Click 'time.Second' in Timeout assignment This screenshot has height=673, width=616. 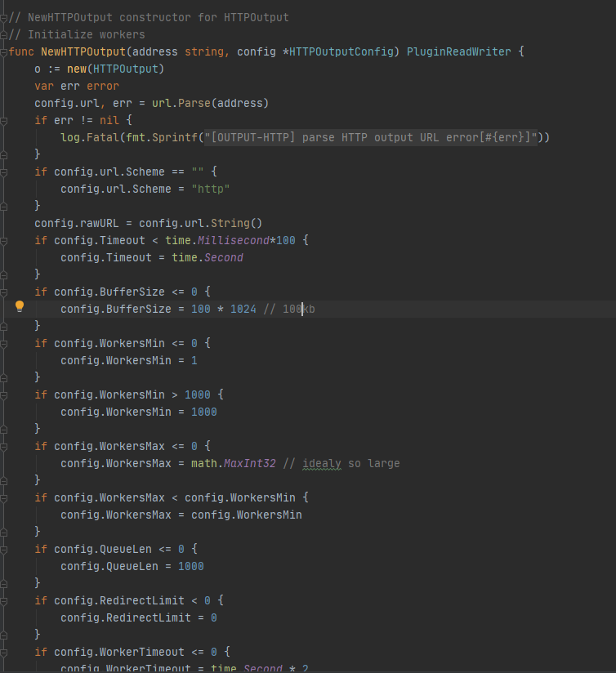tap(208, 258)
